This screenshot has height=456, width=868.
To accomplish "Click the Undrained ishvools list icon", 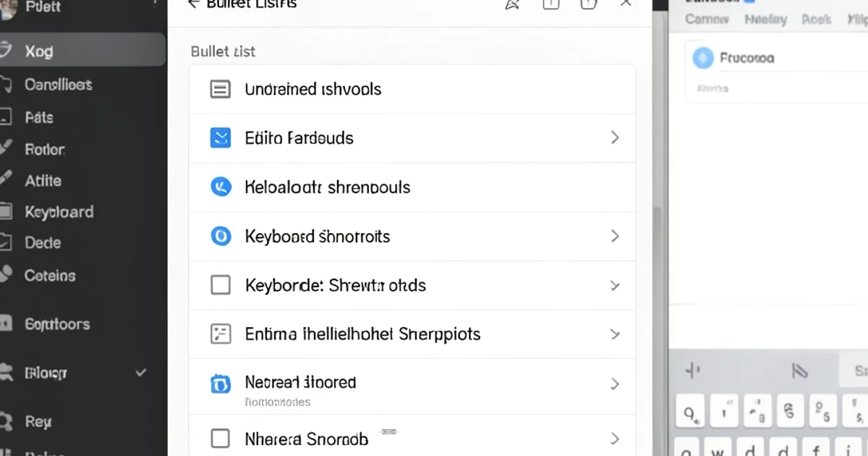I will pos(221,88).
